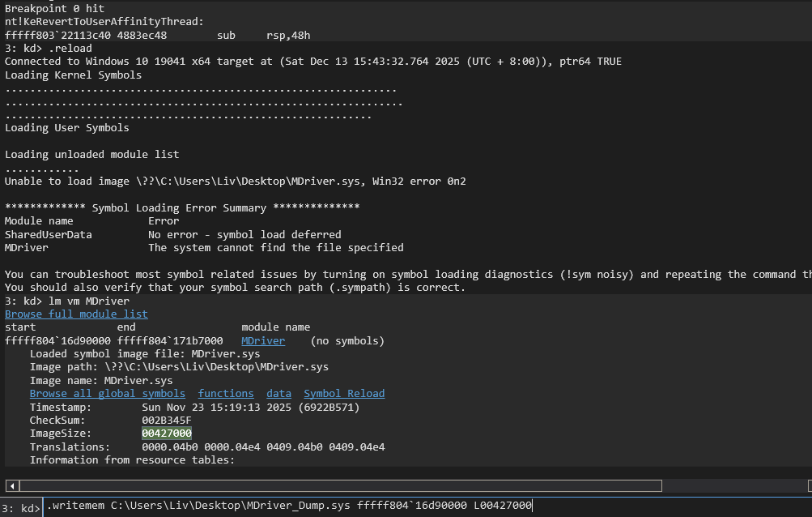The height and width of the screenshot is (517, 812).
Task: Open the MDriver module name link
Action: 262,340
